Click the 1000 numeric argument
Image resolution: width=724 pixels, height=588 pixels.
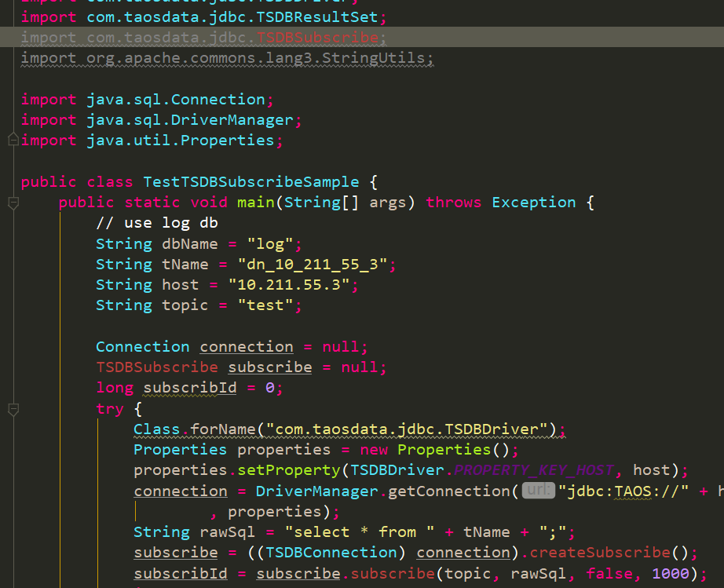click(x=671, y=574)
